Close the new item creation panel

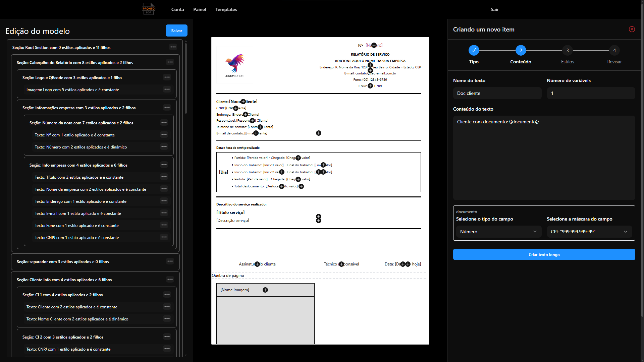coord(632,29)
